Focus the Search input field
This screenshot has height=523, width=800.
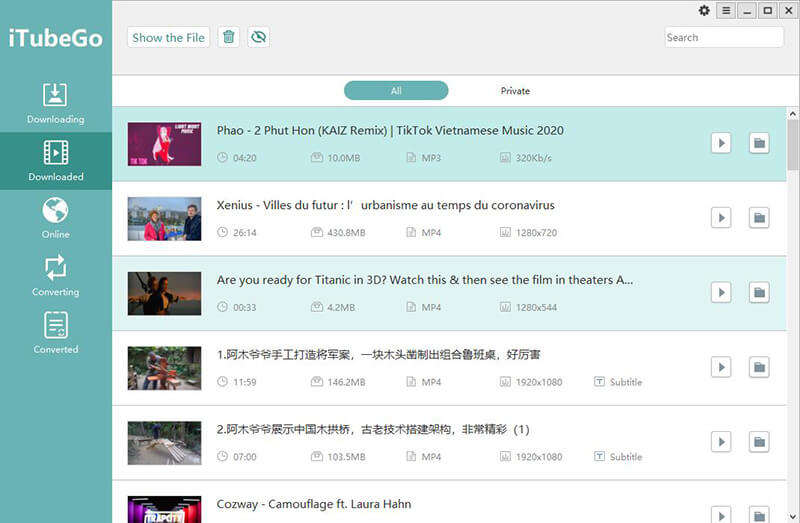pos(723,37)
